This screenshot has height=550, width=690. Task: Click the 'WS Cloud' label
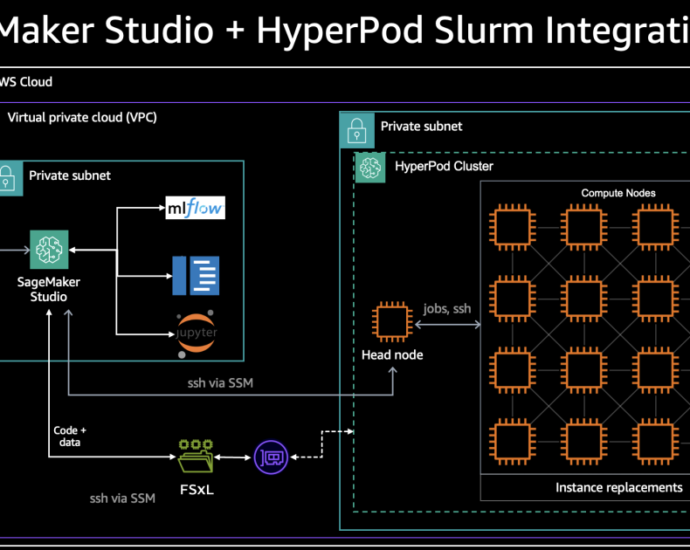[x=26, y=82]
